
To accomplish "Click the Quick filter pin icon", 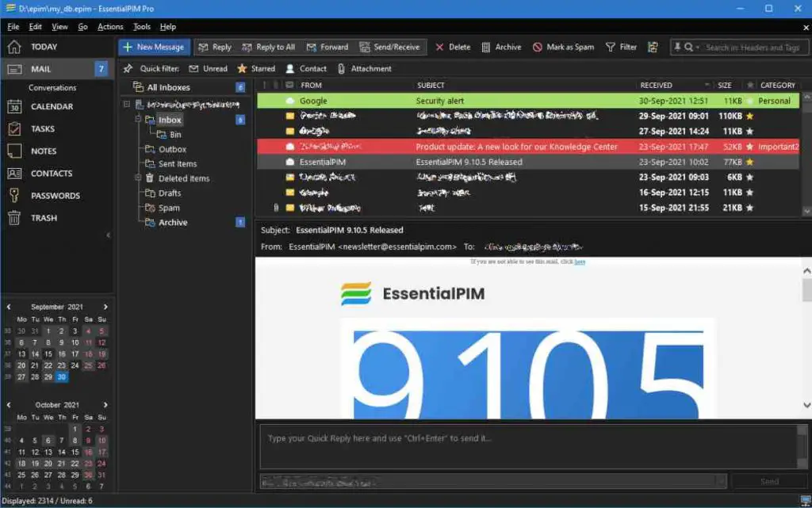I will (128, 68).
